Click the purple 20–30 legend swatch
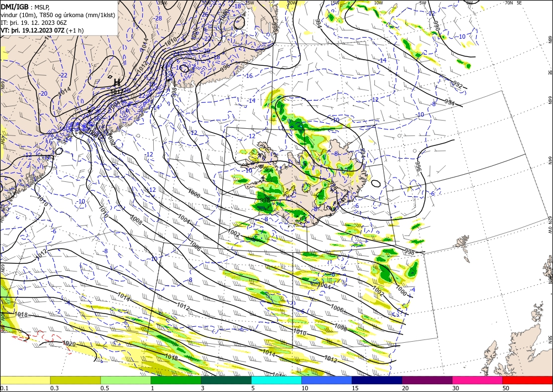The image size is (553, 392). [427, 380]
